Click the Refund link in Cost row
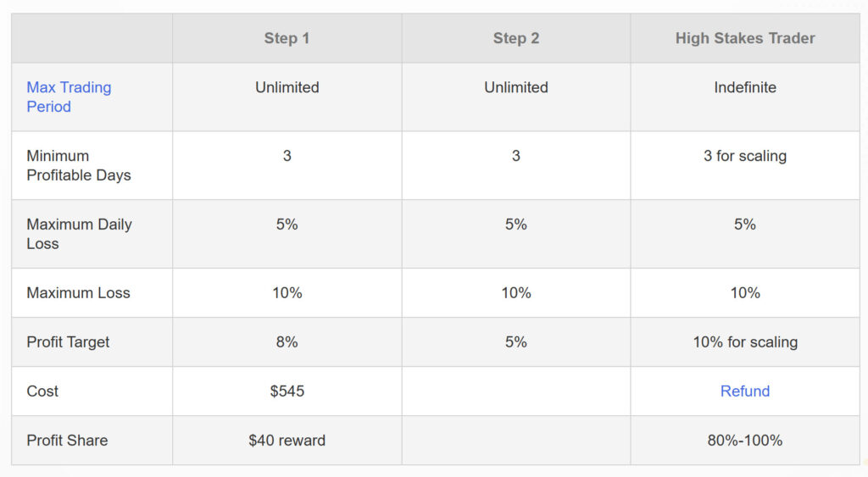The width and height of the screenshot is (868, 477). coord(744,391)
